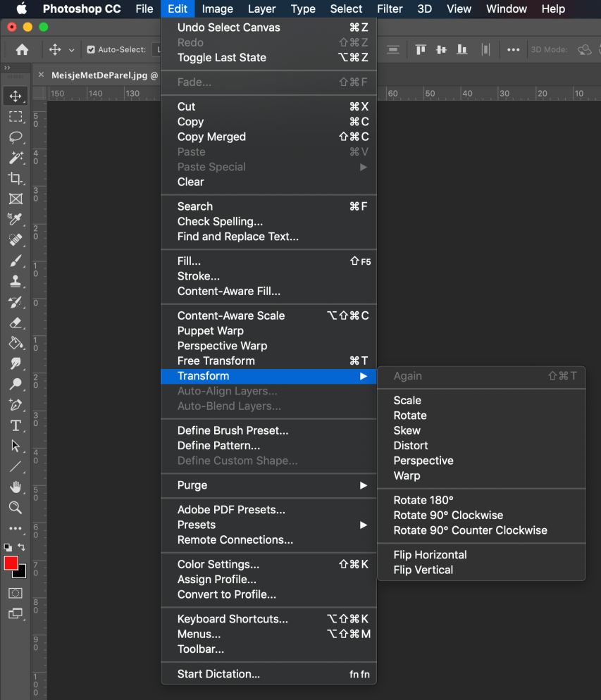Select the Crop tool
Screen dimensions: 601x700
(16, 178)
